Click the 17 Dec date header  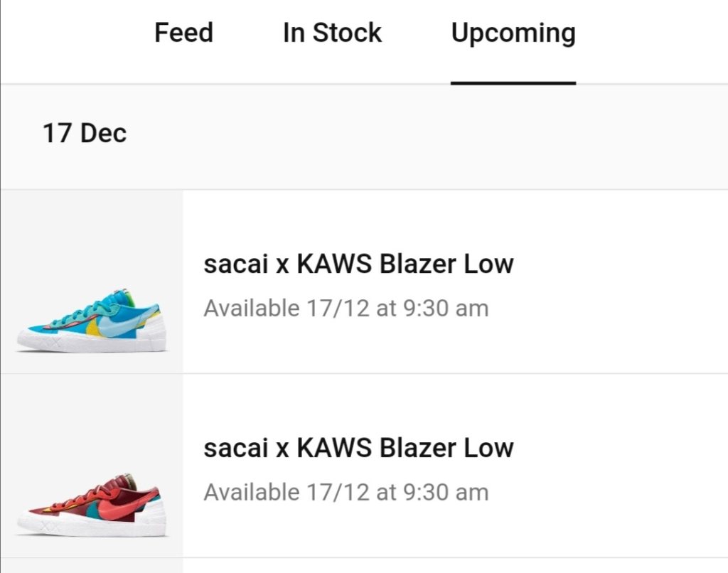point(85,134)
